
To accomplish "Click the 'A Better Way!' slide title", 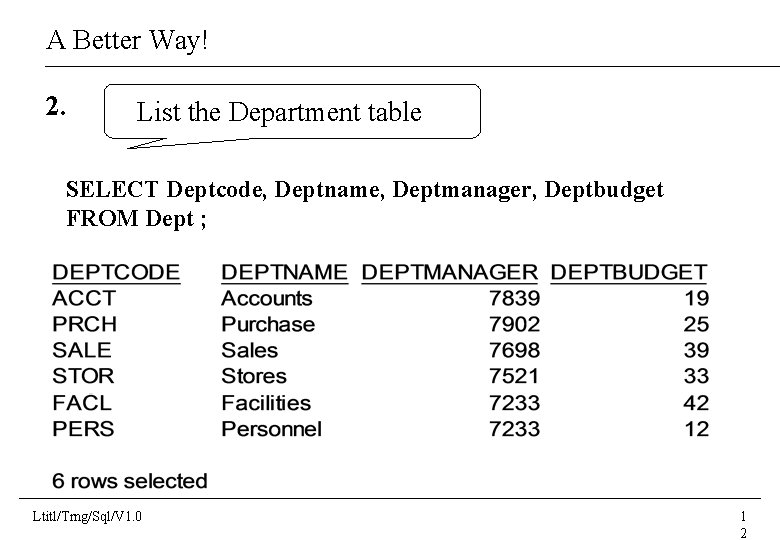I will pos(127,41).
